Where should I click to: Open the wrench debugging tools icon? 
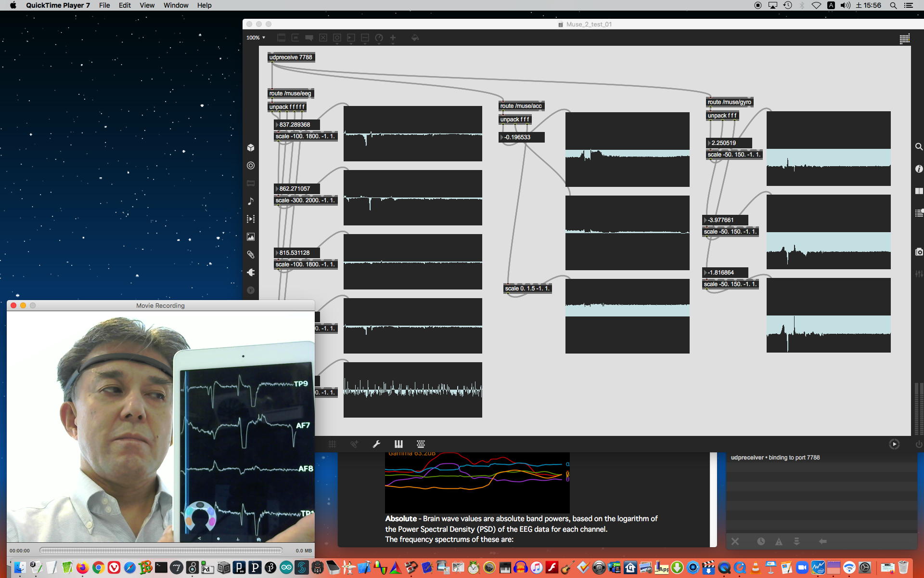point(376,444)
